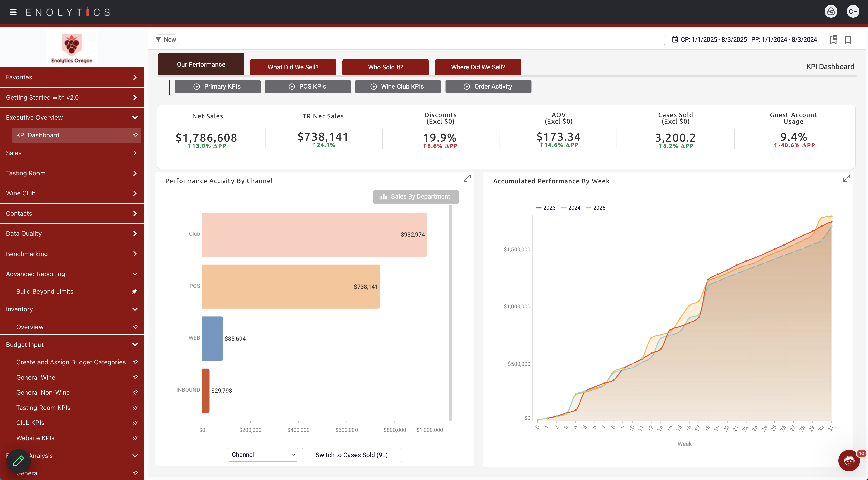The height and width of the screenshot is (480, 868).
Task: Click Switch to Cases Sold (9L) button
Action: coord(351,455)
